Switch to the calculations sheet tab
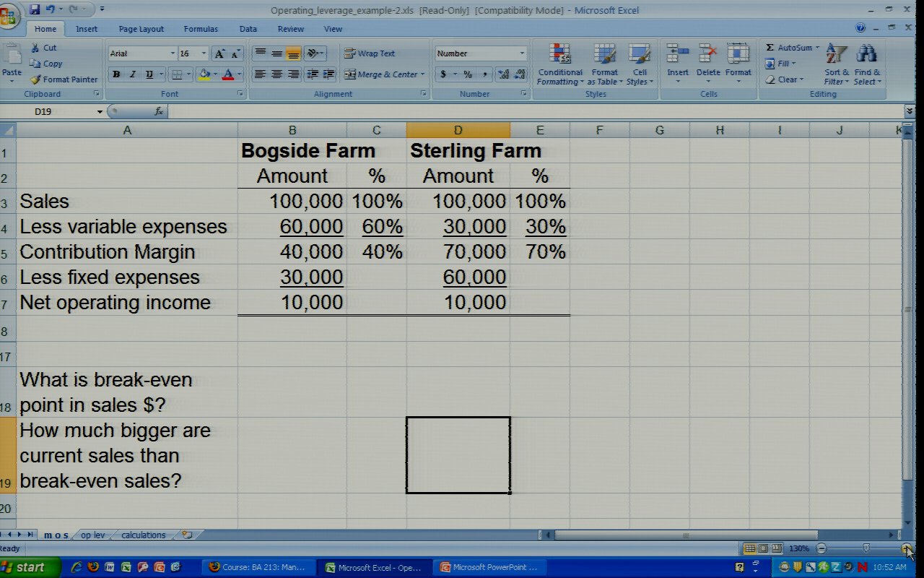The height and width of the screenshot is (578, 924). 143,535
